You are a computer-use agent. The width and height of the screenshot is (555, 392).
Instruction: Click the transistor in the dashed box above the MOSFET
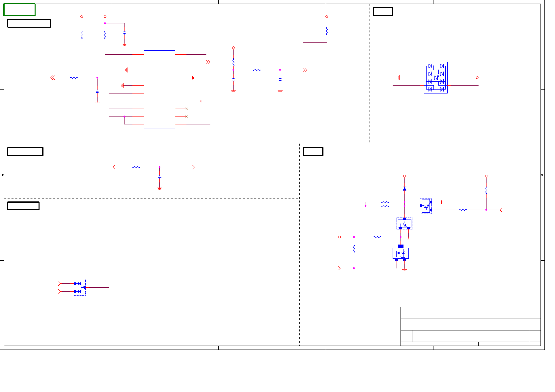pos(404,223)
